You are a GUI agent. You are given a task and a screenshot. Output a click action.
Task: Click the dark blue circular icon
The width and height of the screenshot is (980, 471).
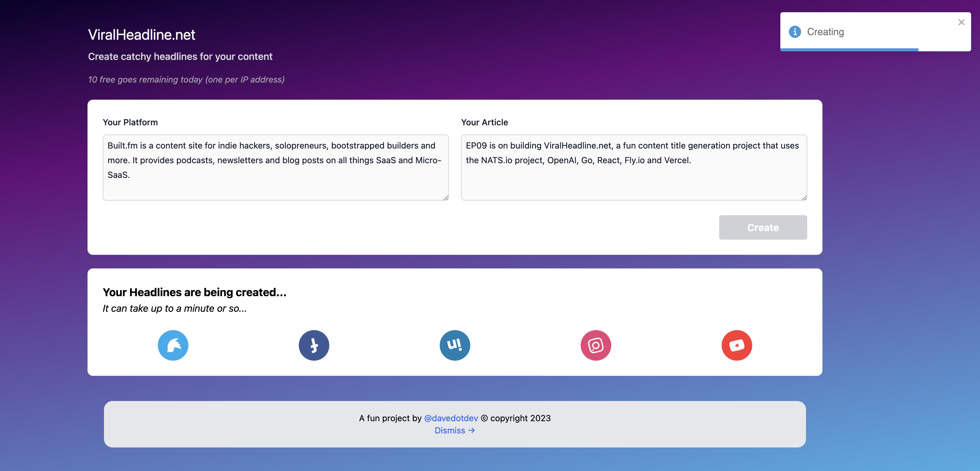(x=314, y=345)
